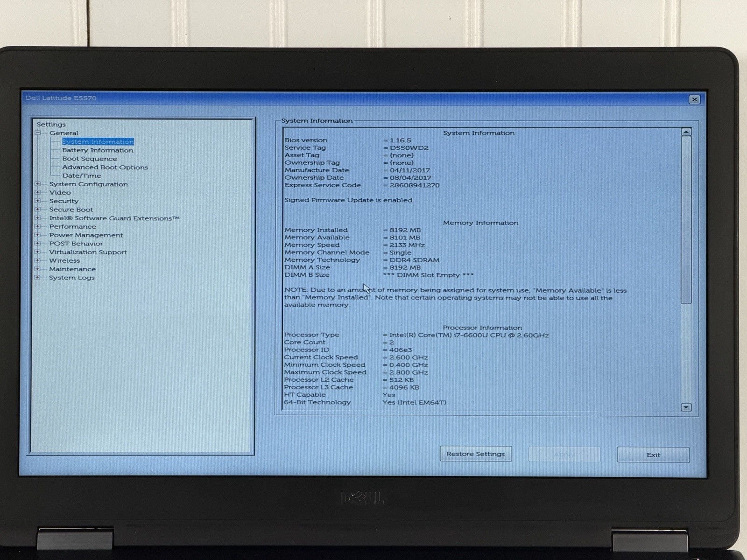The image size is (747, 560).
Task: Select Wireless category label
Action: click(x=64, y=260)
